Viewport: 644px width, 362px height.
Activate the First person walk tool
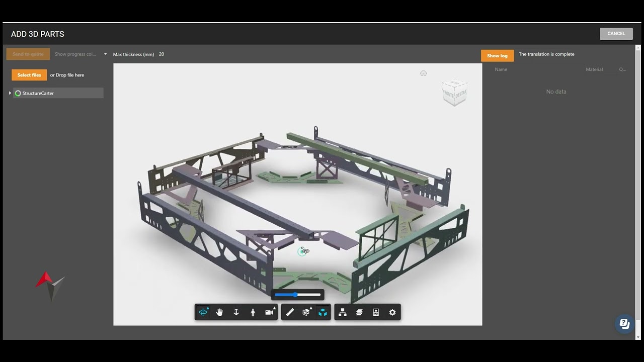253,312
